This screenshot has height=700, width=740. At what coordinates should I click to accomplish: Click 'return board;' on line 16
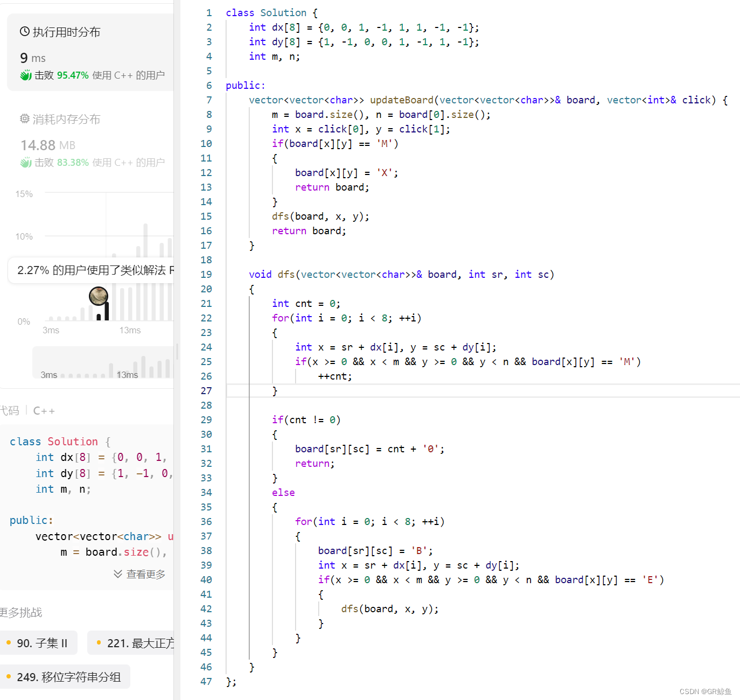309,231
